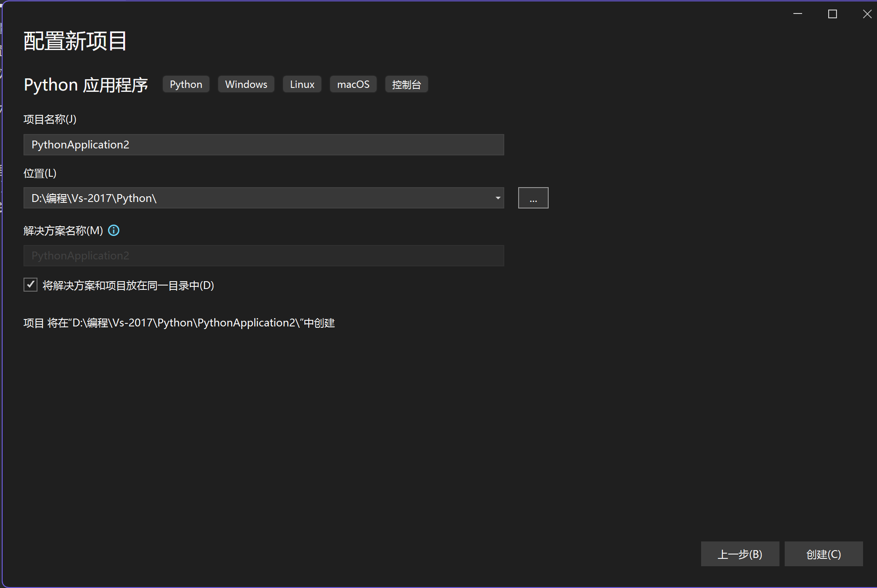877x588 pixels.
Task: Click the 解决方案名称(M) label
Action: pyautogui.click(x=63, y=231)
